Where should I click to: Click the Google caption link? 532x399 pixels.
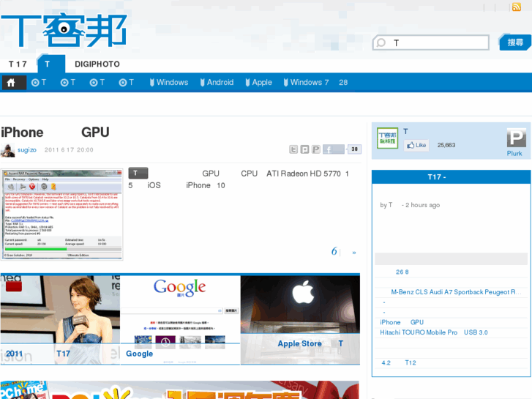(140, 354)
